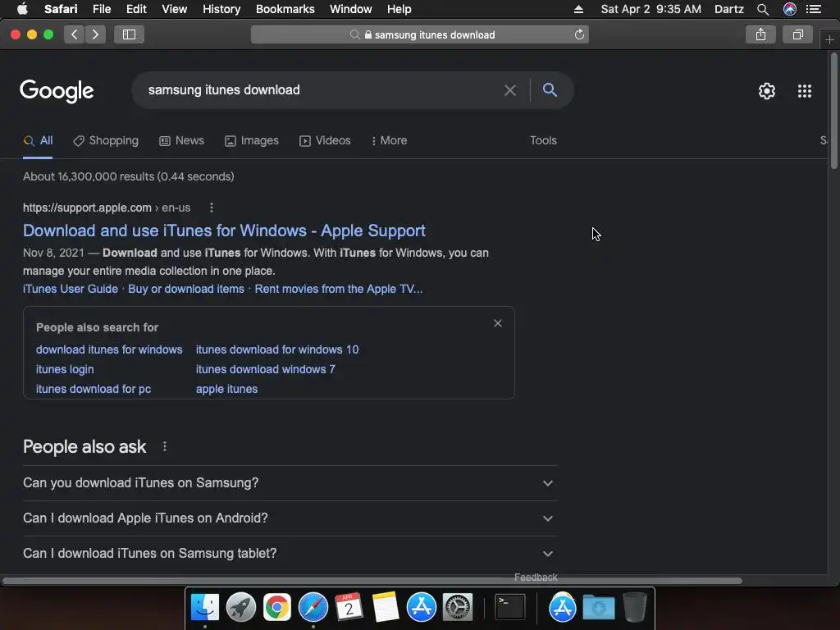Open the iTunes User Guide sitelink

tap(71, 289)
